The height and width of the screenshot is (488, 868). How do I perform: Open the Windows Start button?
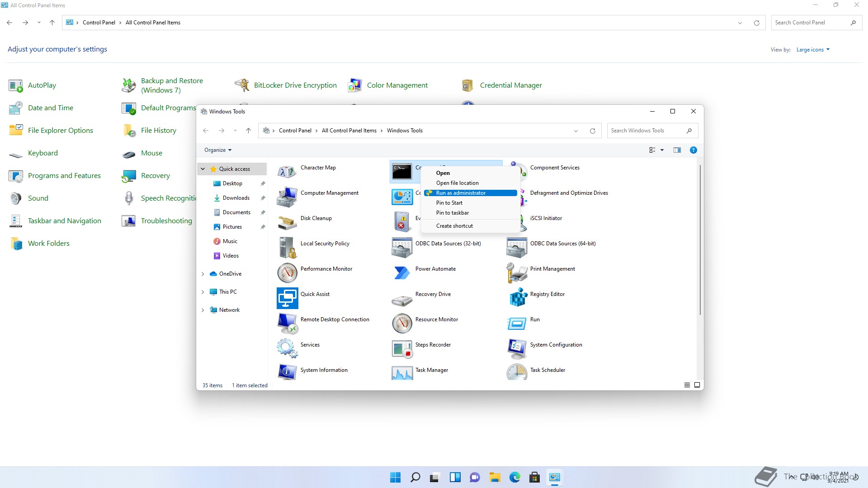coord(395,477)
